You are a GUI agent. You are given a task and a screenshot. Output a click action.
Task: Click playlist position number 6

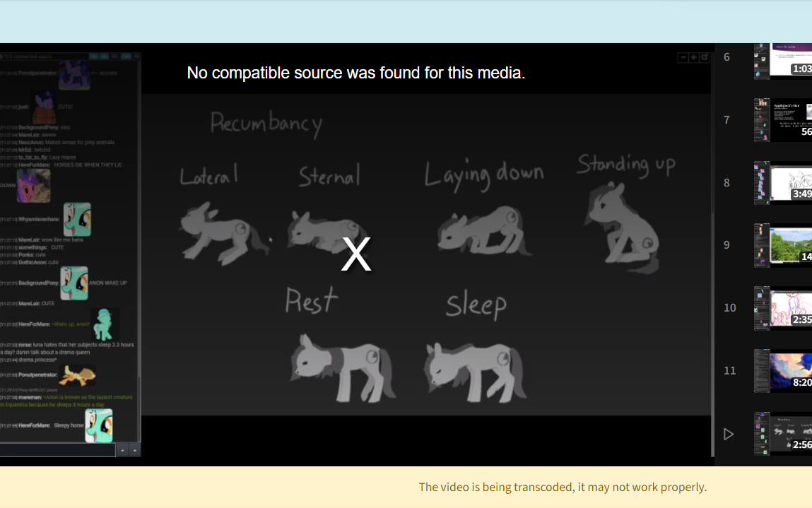pos(726,57)
